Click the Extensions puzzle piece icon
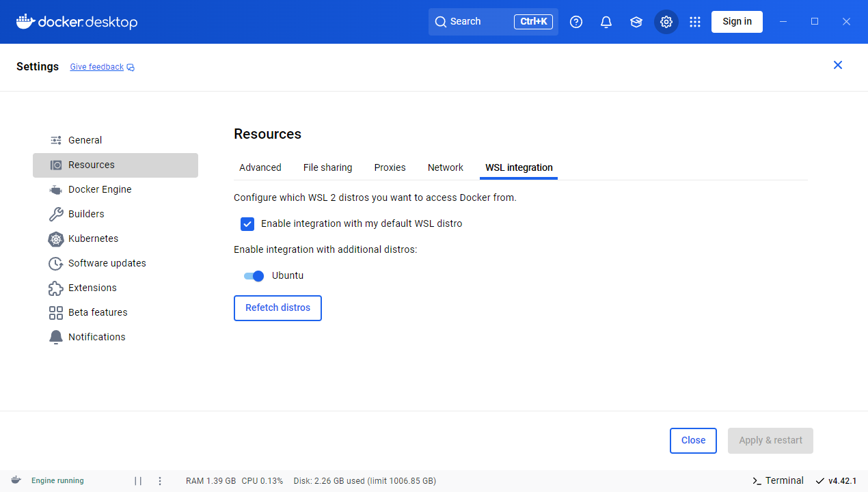The image size is (868, 492). click(56, 288)
